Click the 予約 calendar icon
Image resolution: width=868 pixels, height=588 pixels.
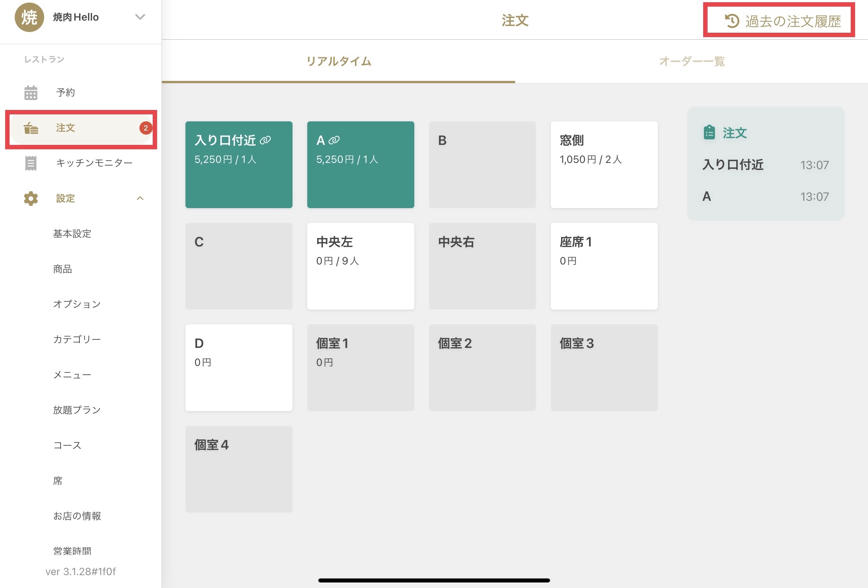coord(31,93)
